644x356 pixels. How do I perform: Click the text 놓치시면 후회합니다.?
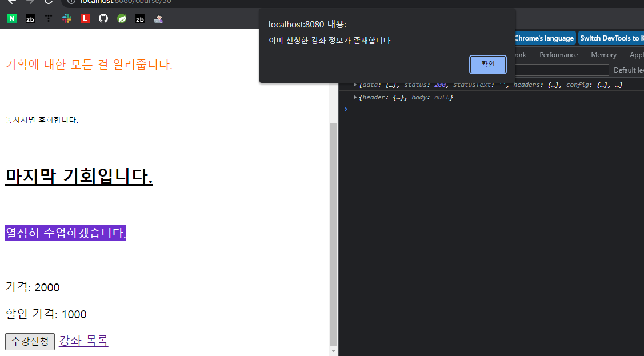[42, 120]
